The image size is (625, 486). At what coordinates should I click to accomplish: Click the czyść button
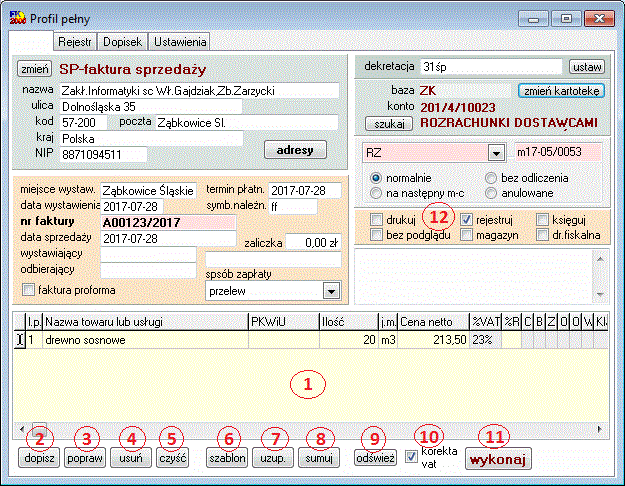point(173,458)
